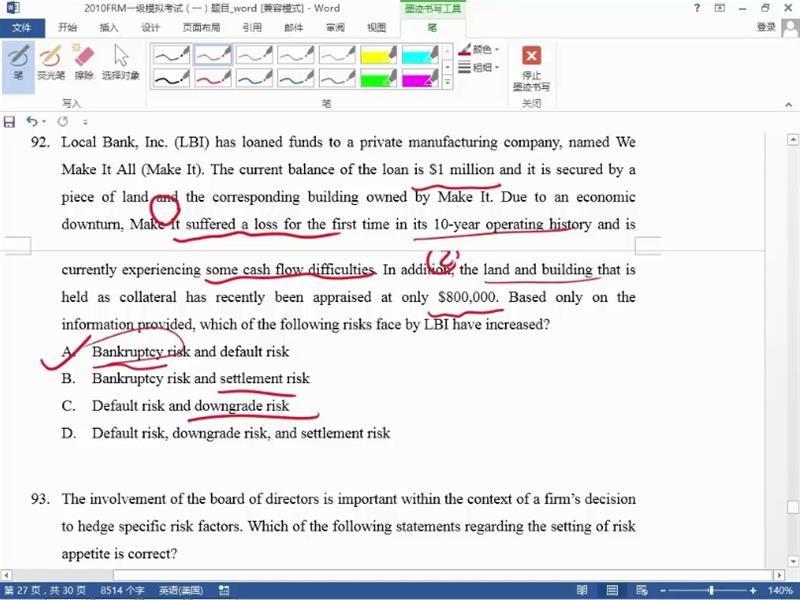
Task: Click the Save icon in quick access toolbar
Action: coord(10,122)
